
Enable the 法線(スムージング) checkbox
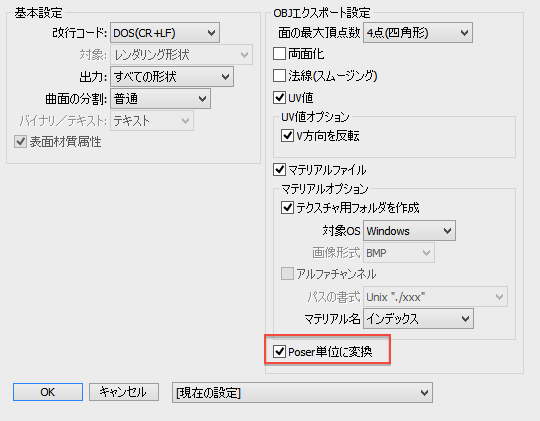279,76
